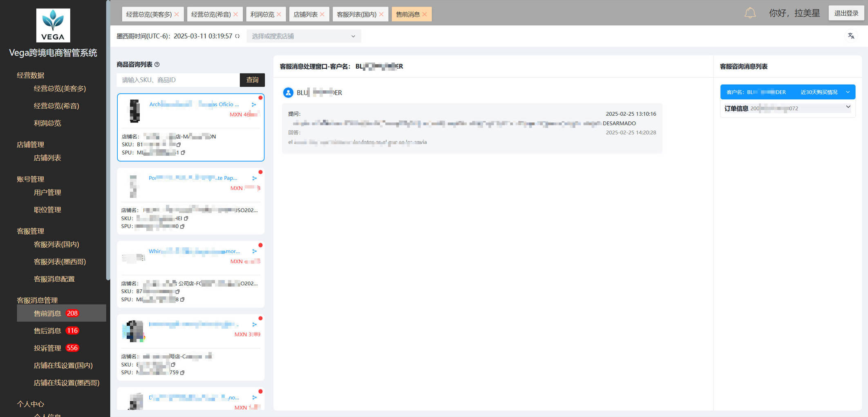Image resolution: width=868 pixels, height=417 pixels.
Task: Copy the SPU of the first product card
Action: [183, 153]
